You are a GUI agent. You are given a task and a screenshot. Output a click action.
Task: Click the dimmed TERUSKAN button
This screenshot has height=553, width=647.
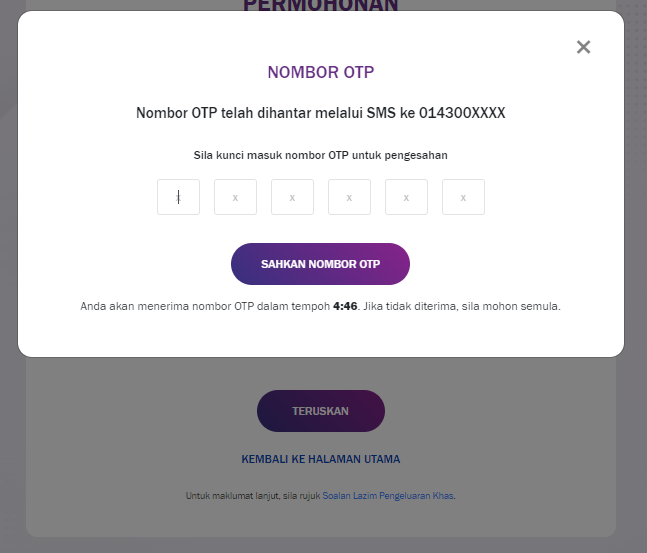(x=321, y=411)
